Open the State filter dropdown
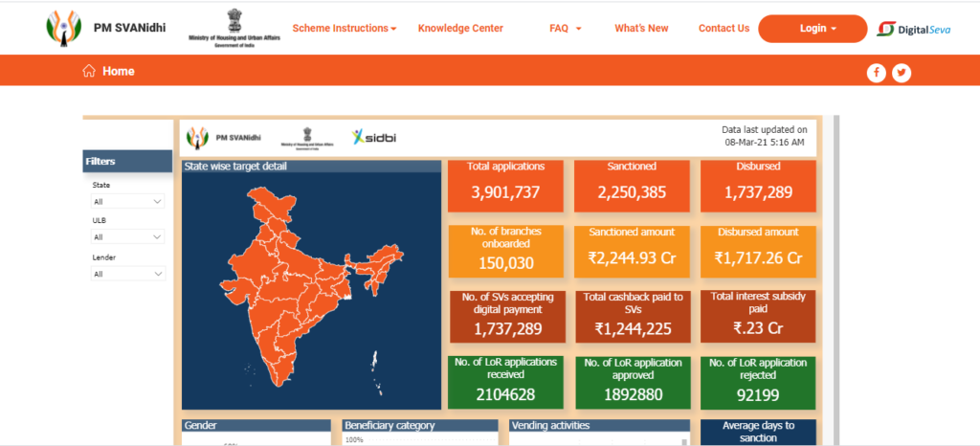980x446 pixels. pyautogui.click(x=127, y=202)
